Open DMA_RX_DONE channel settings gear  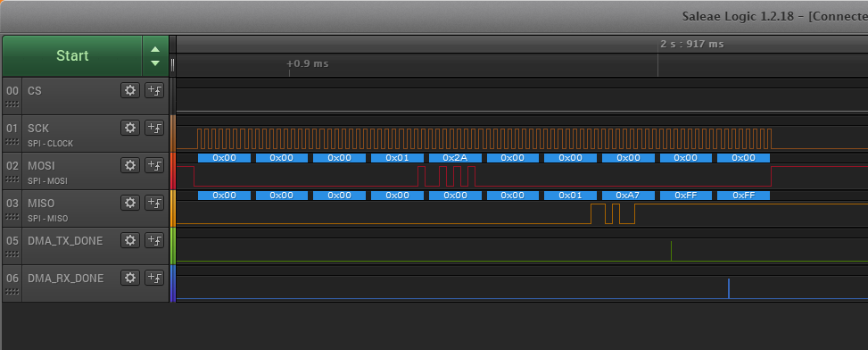point(130,278)
